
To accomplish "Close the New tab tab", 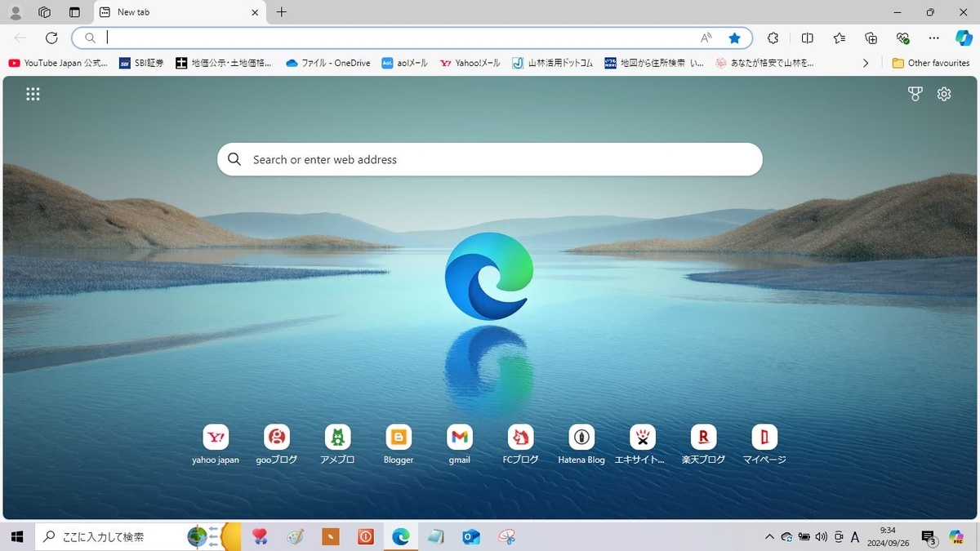I will click(x=255, y=12).
